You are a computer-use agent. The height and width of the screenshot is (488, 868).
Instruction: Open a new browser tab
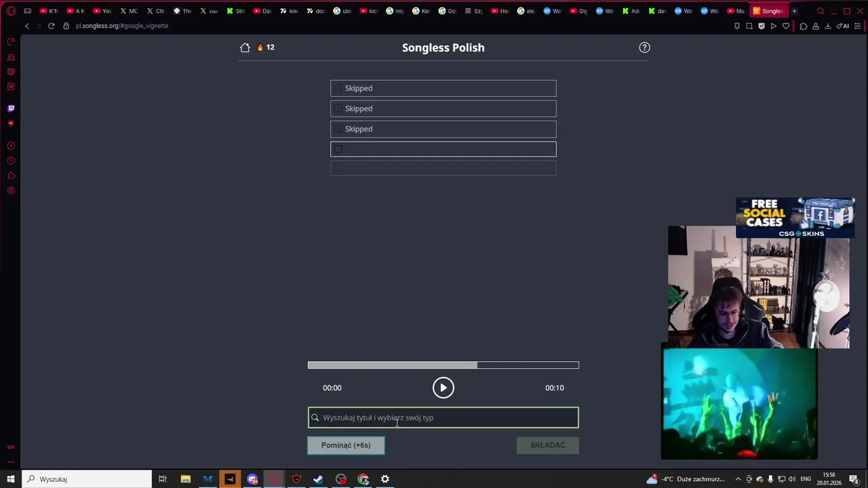coord(794,11)
